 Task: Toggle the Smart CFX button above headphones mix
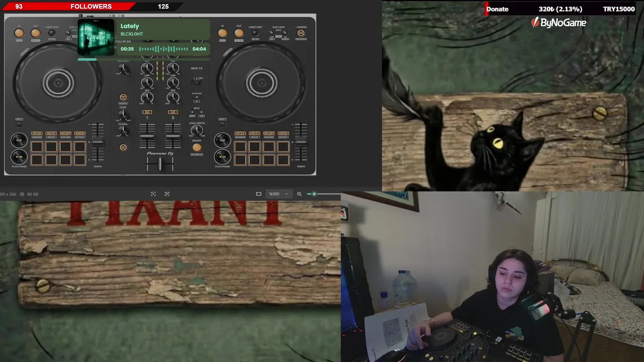pyautogui.click(x=123, y=97)
